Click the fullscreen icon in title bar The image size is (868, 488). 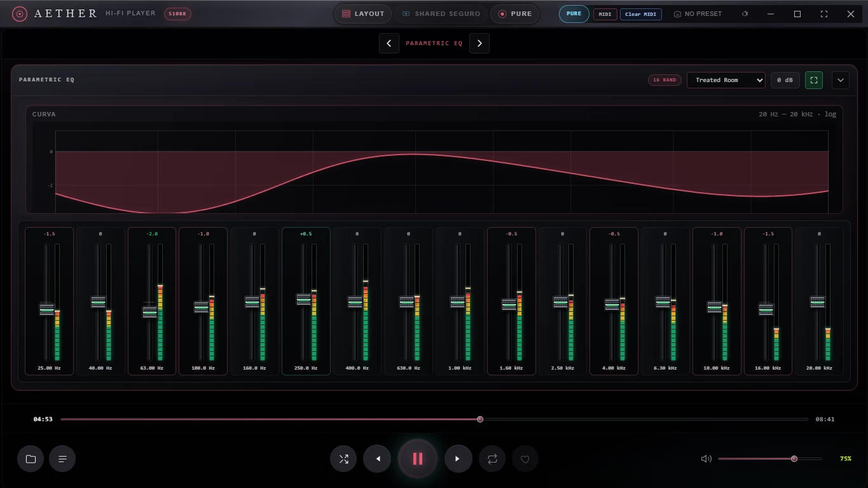[x=824, y=14]
